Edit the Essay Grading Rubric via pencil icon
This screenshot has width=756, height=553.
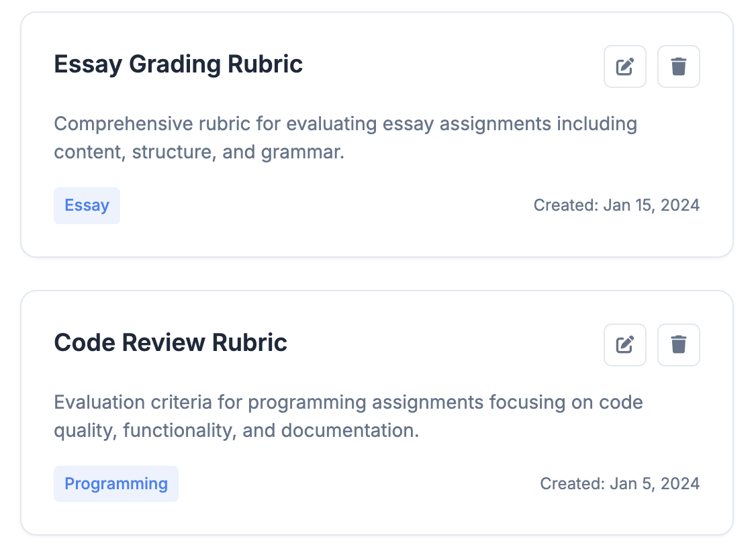(625, 66)
